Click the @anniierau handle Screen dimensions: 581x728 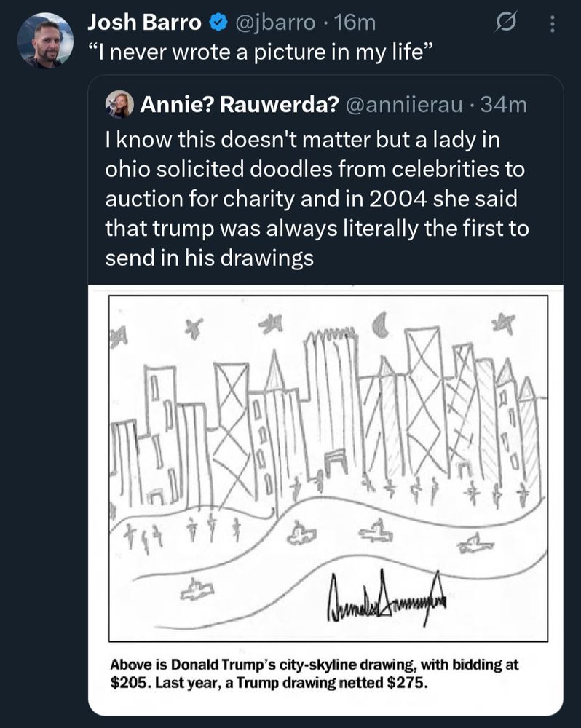click(404, 105)
